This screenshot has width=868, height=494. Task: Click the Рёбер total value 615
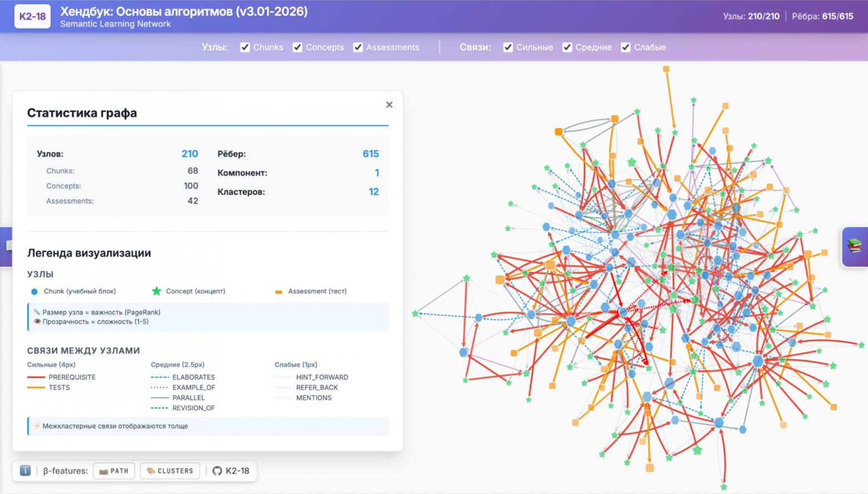pos(371,154)
